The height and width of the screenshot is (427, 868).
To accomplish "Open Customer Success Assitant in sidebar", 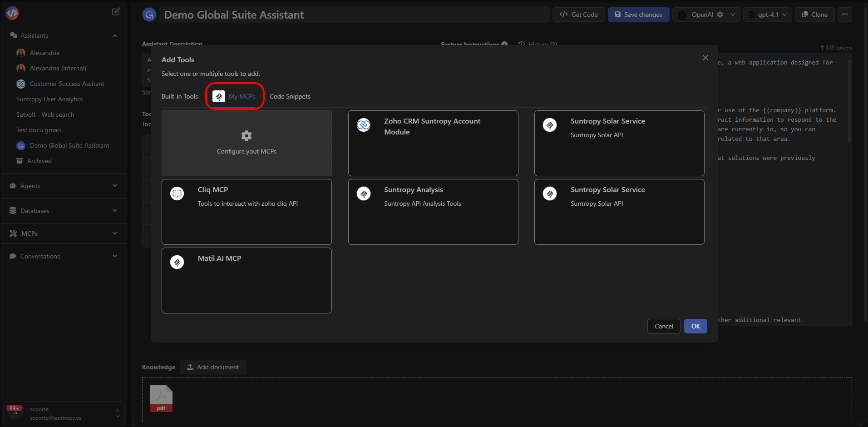I will (67, 84).
